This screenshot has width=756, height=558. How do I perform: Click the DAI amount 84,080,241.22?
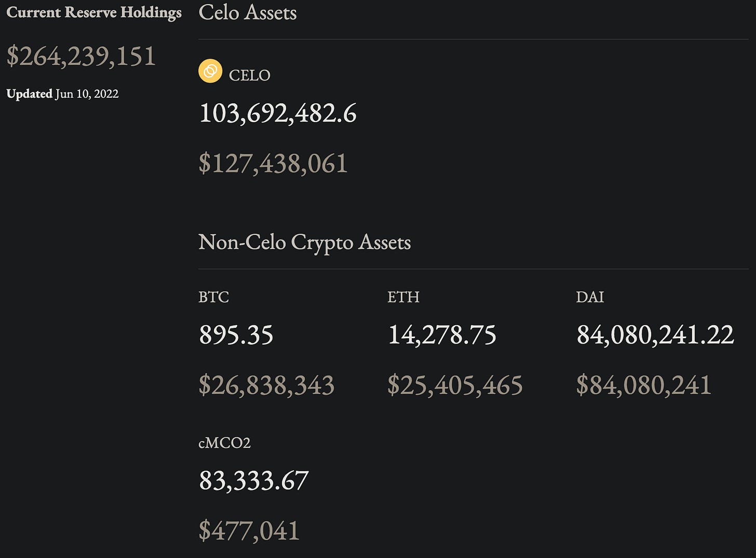(x=655, y=335)
